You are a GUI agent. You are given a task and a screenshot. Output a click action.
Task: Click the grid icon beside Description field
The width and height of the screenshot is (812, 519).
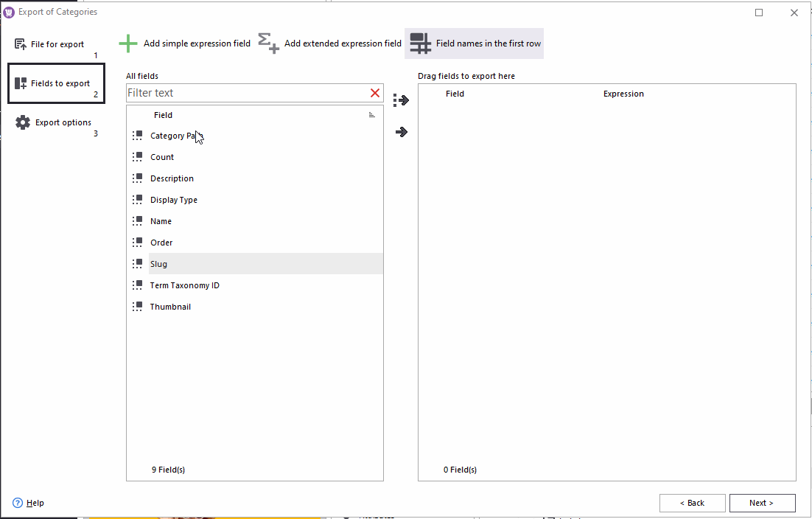coord(137,178)
